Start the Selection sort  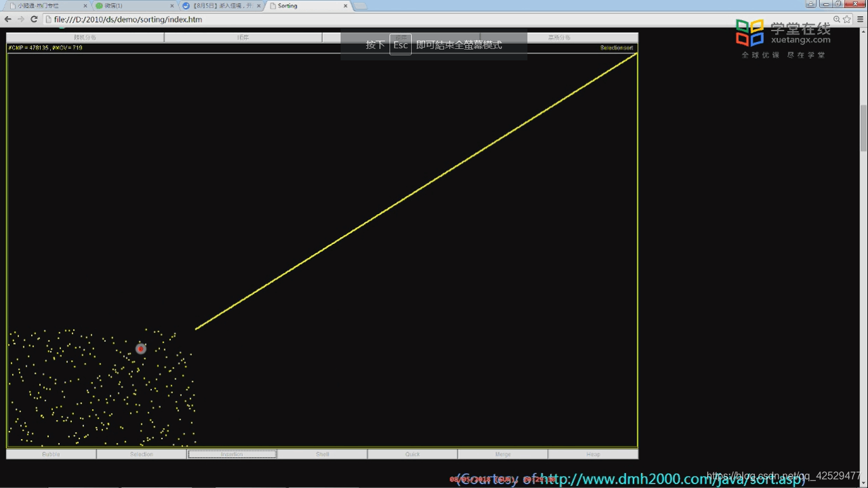142,454
